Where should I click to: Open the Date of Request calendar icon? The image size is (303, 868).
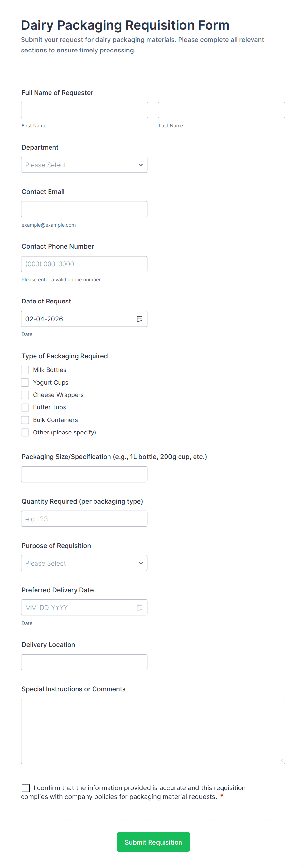139,319
